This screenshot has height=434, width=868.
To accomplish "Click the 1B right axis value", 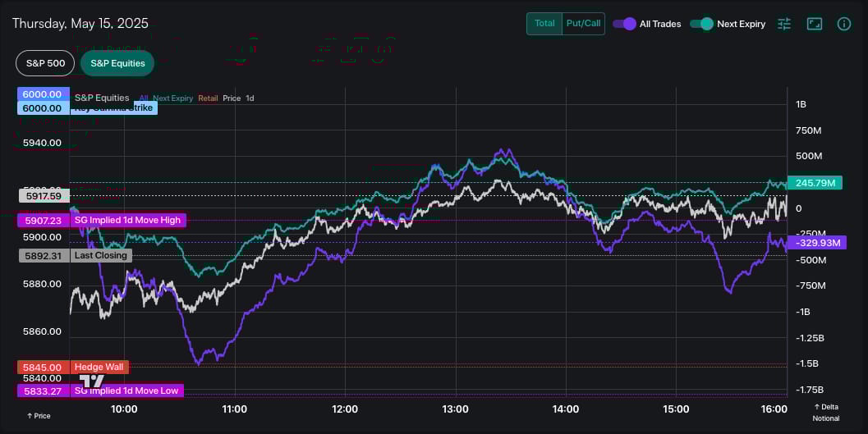I will pyautogui.click(x=801, y=104).
